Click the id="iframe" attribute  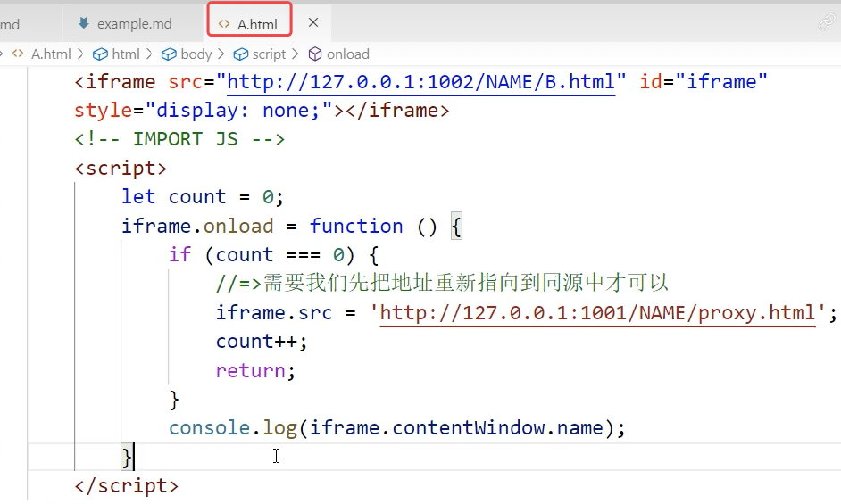(704, 82)
